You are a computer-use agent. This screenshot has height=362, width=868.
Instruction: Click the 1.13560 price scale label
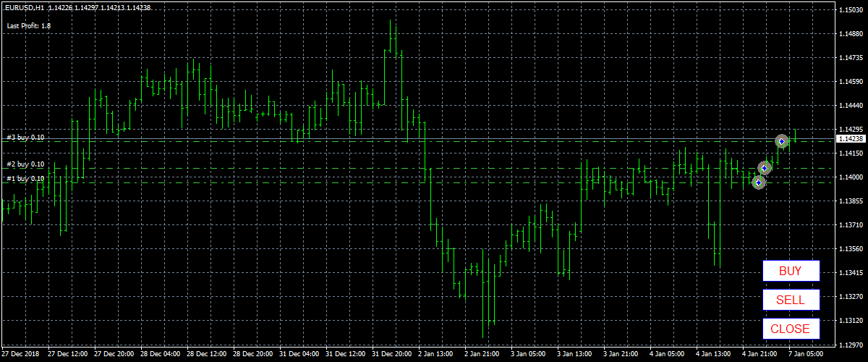(x=850, y=249)
